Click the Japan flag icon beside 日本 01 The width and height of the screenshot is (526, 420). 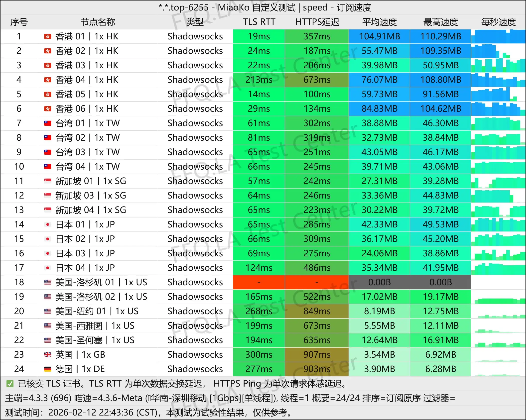click(x=47, y=224)
